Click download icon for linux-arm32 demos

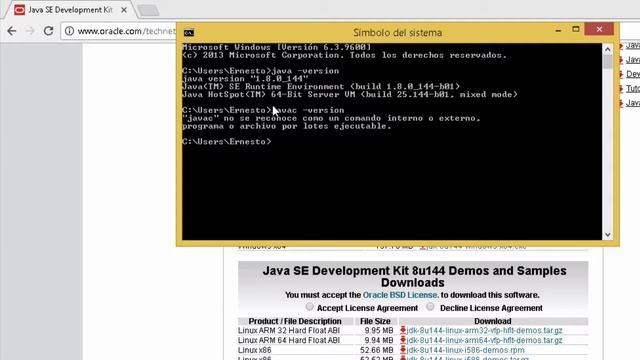[403, 330]
